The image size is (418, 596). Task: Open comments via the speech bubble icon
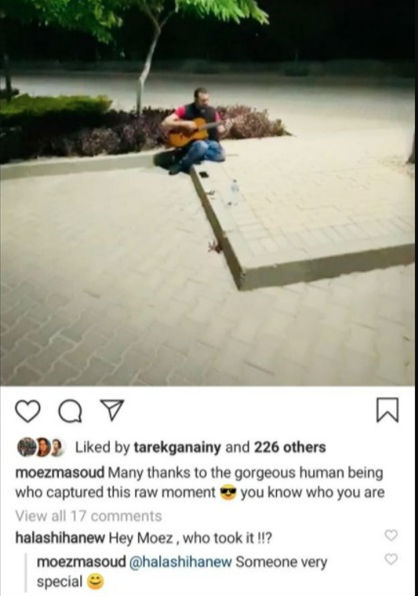point(70,411)
